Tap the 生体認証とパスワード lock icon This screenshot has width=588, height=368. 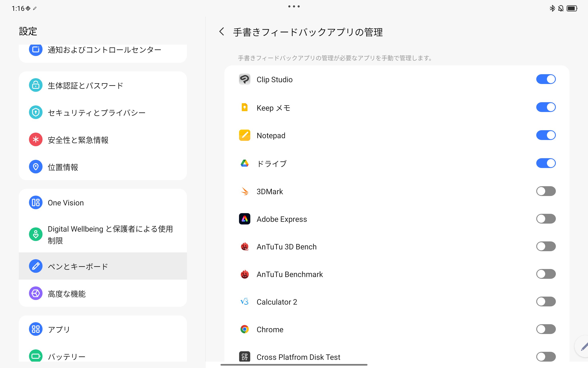[36, 85]
